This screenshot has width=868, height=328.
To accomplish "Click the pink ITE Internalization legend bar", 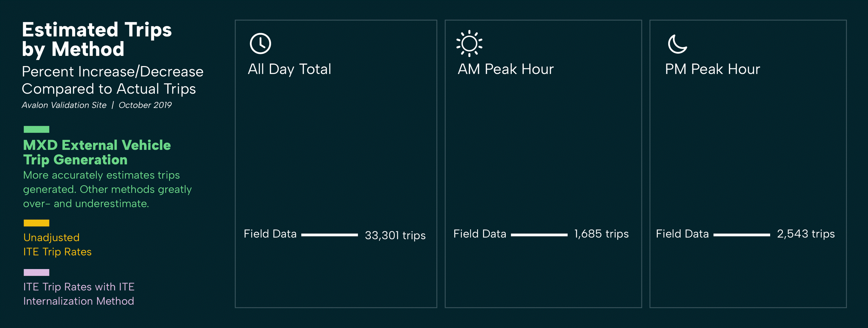I will (x=36, y=272).
